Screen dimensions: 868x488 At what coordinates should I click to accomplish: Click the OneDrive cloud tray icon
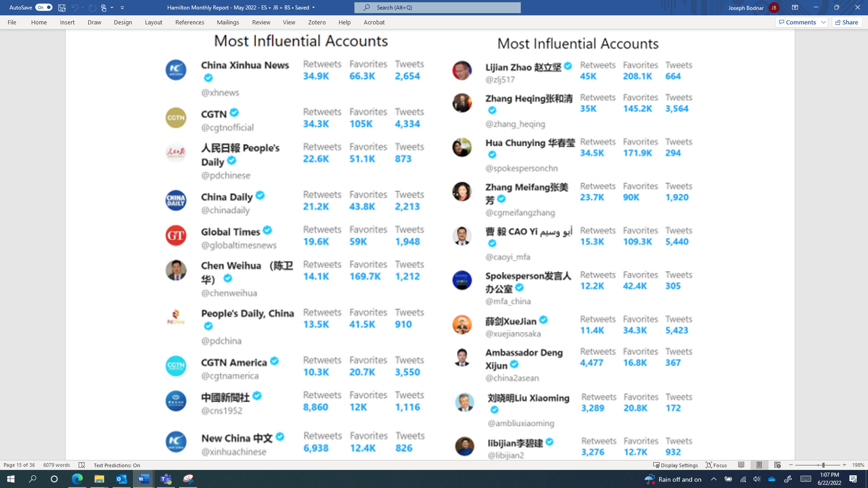772,479
